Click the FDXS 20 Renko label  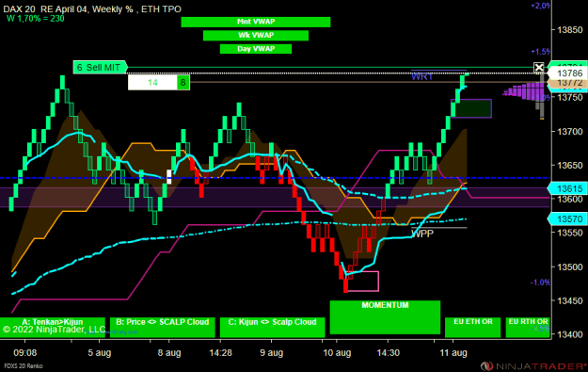point(24,365)
